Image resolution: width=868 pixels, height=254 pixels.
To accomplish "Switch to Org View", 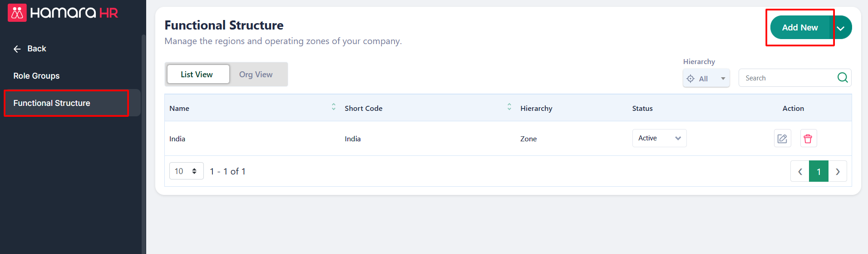I will pos(256,75).
